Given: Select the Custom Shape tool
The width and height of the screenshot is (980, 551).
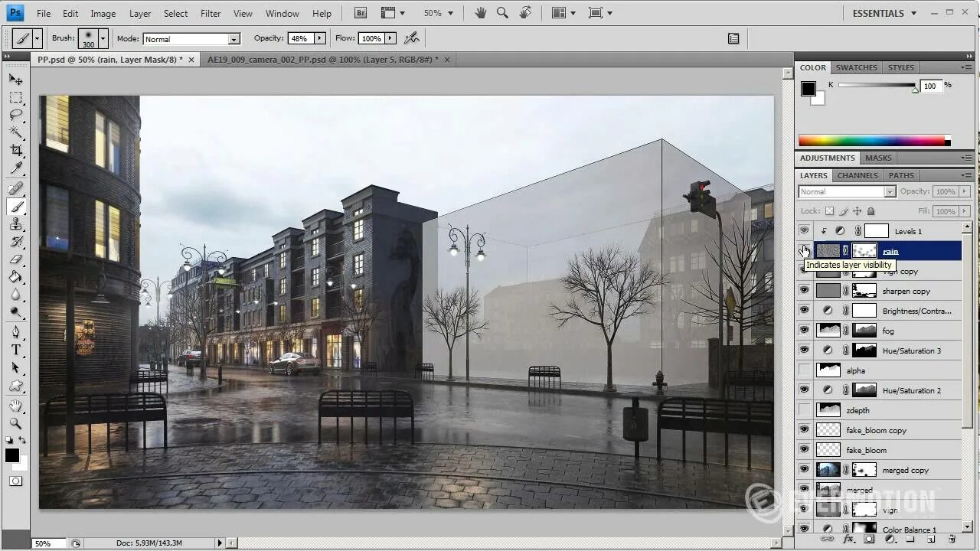Looking at the screenshot, I should pyautogui.click(x=16, y=386).
